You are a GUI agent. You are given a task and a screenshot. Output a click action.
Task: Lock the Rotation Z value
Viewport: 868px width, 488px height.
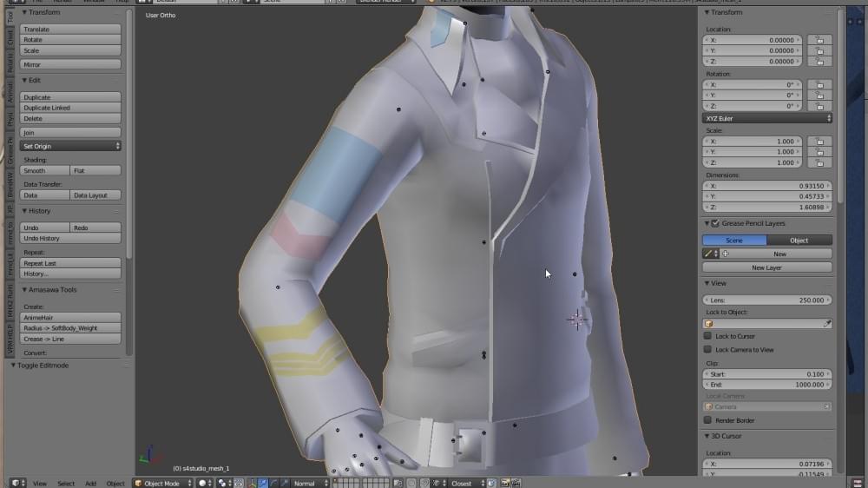click(x=820, y=106)
